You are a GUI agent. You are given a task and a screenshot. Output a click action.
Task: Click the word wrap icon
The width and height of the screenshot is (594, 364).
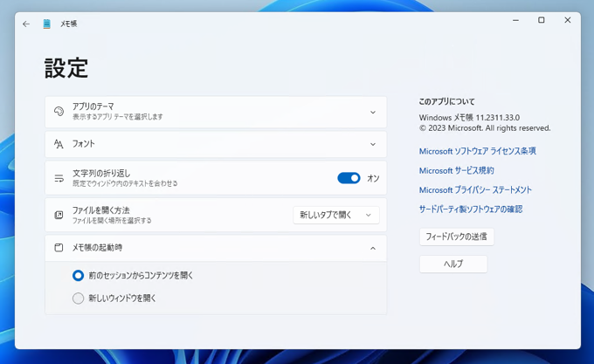coord(59,178)
